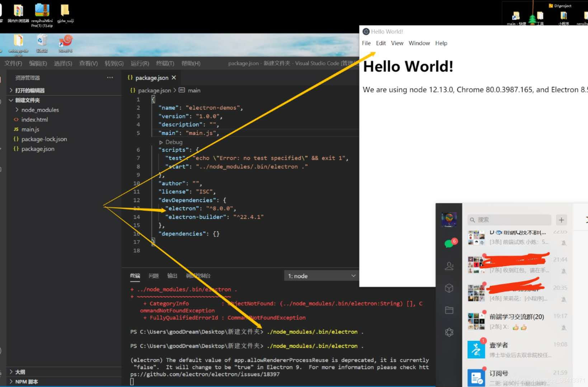Open the 1: node terminal dropdown
Image resolution: width=588 pixels, height=387 pixels.
322,276
